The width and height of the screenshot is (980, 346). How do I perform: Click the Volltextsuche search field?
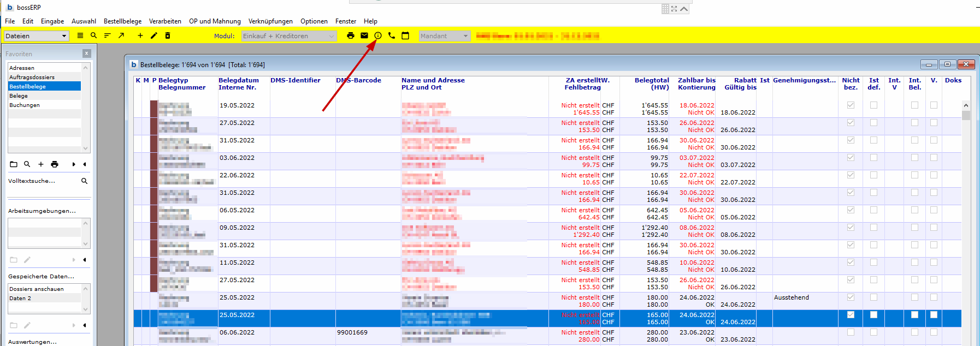pyautogui.click(x=43, y=181)
